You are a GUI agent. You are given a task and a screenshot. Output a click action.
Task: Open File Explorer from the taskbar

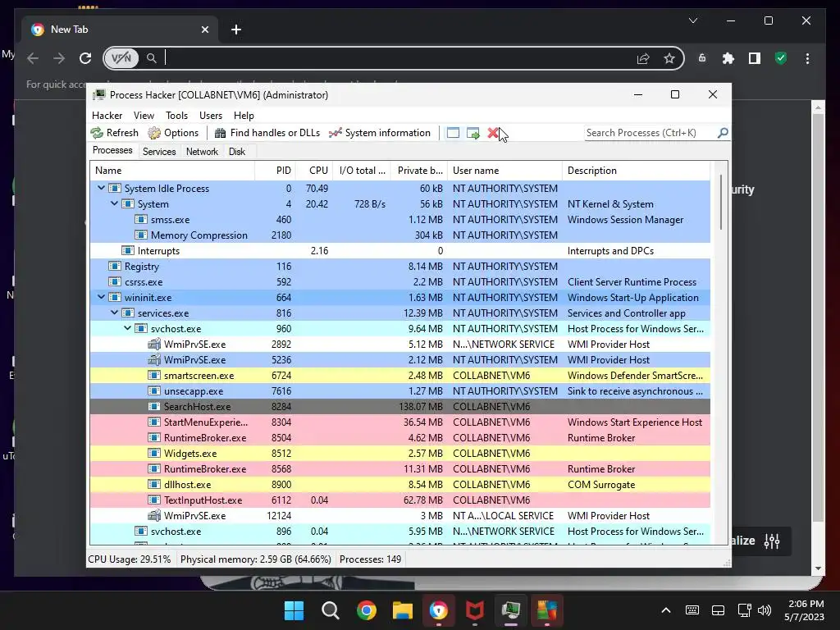[402, 610]
